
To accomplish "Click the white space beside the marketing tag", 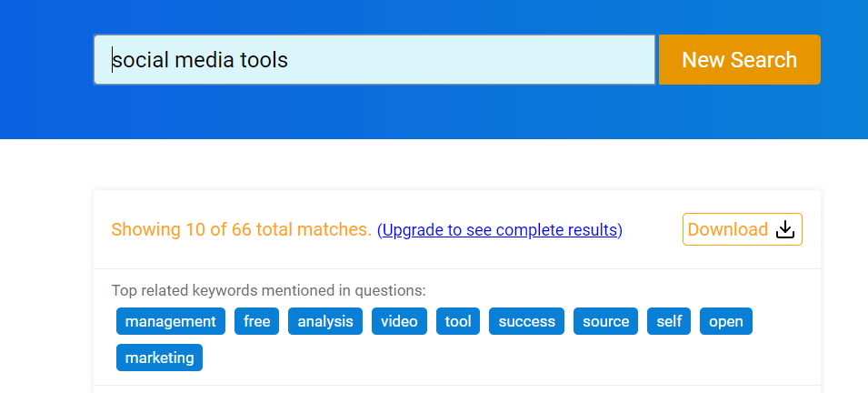I will coord(454,358).
